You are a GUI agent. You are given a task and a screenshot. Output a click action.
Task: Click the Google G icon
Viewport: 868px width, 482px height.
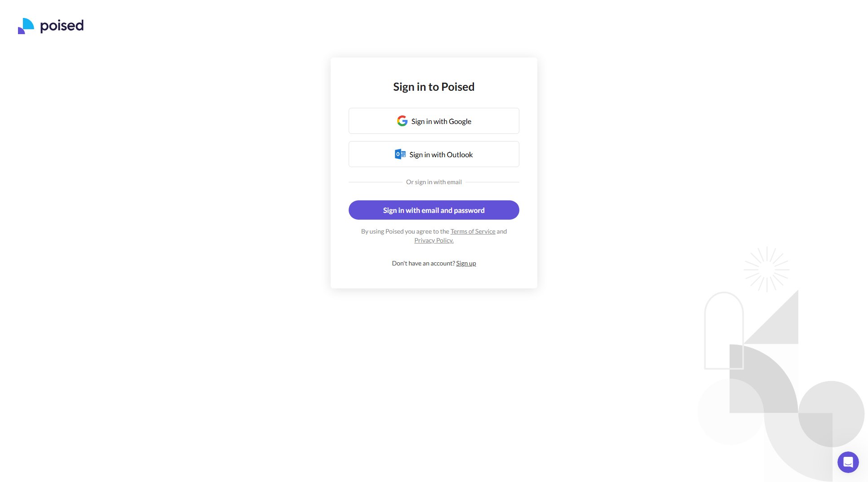point(402,121)
